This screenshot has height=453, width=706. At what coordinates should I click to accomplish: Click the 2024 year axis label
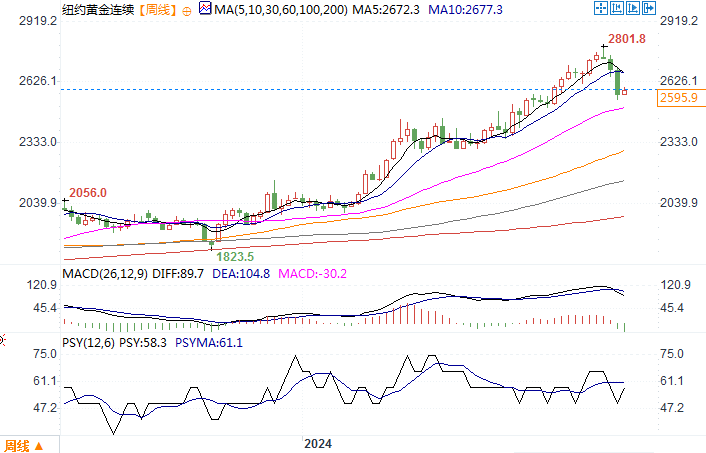318,444
